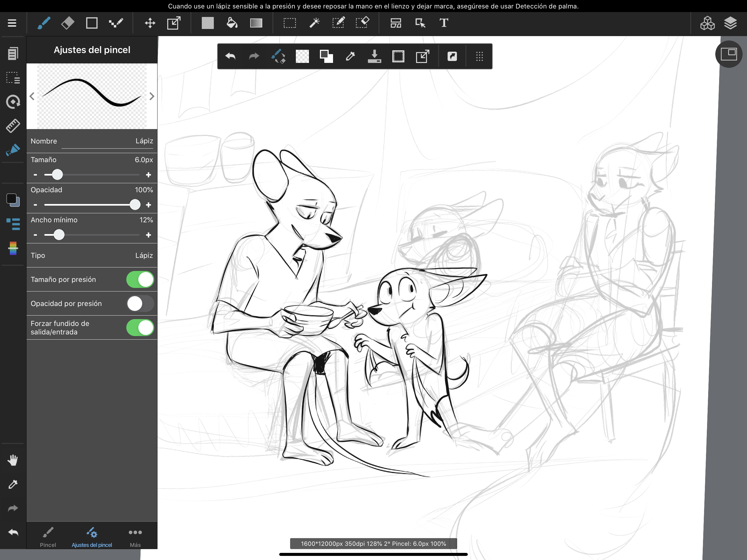Screen dimensions: 747x560
Task: Switch to the Pincel tab
Action: click(48, 536)
